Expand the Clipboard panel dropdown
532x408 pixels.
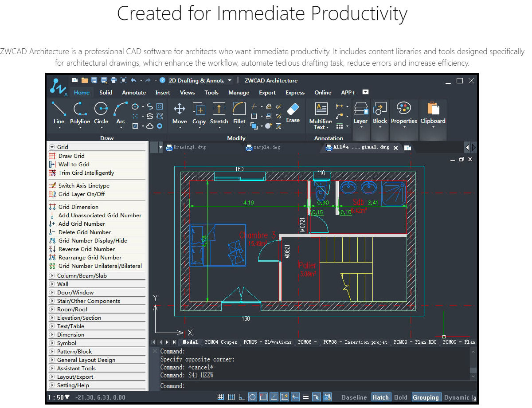click(x=433, y=127)
